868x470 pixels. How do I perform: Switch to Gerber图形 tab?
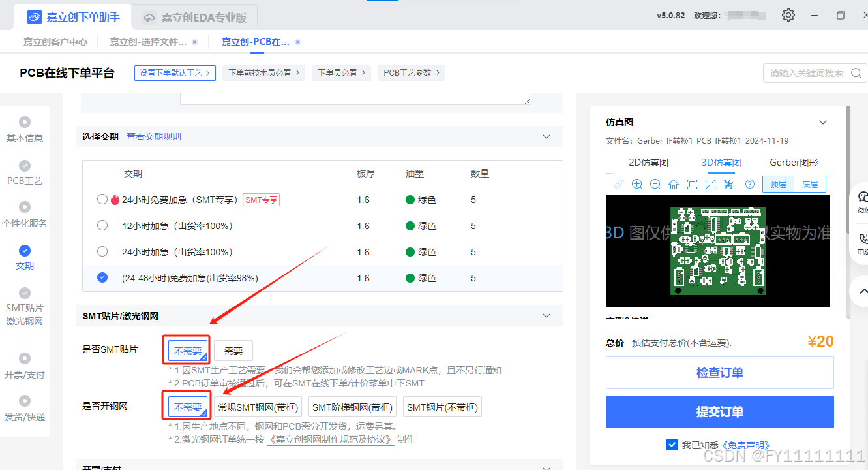coord(794,163)
